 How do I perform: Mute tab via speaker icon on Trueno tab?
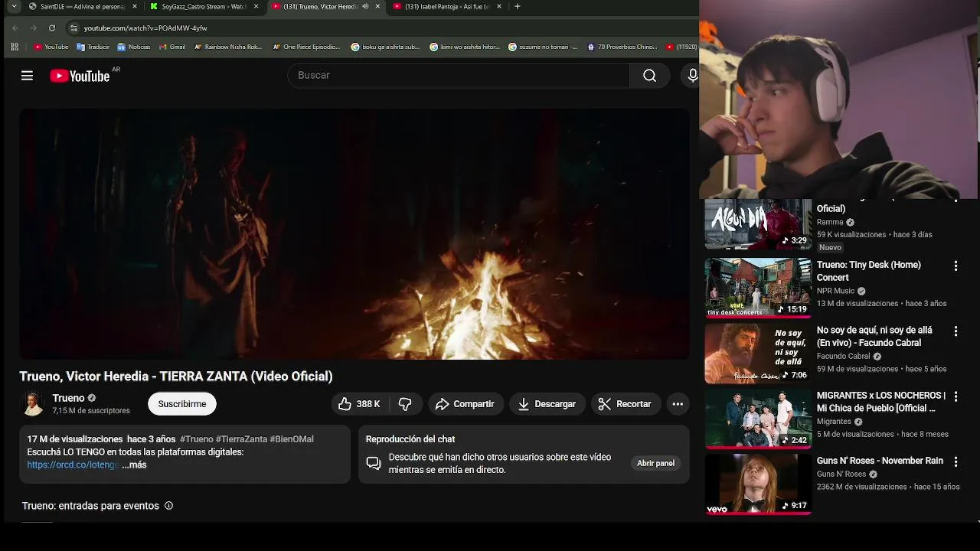click(365, 6)
